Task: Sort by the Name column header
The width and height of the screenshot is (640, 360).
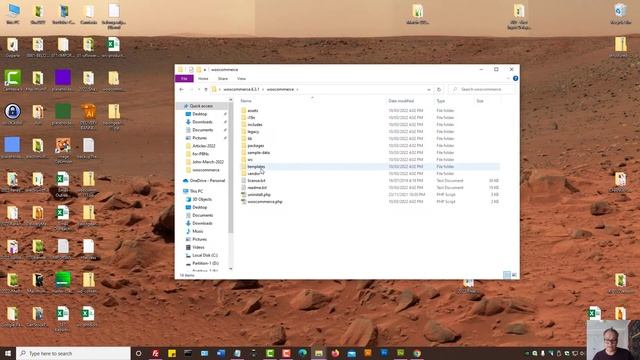Action: tap(246, 101)
